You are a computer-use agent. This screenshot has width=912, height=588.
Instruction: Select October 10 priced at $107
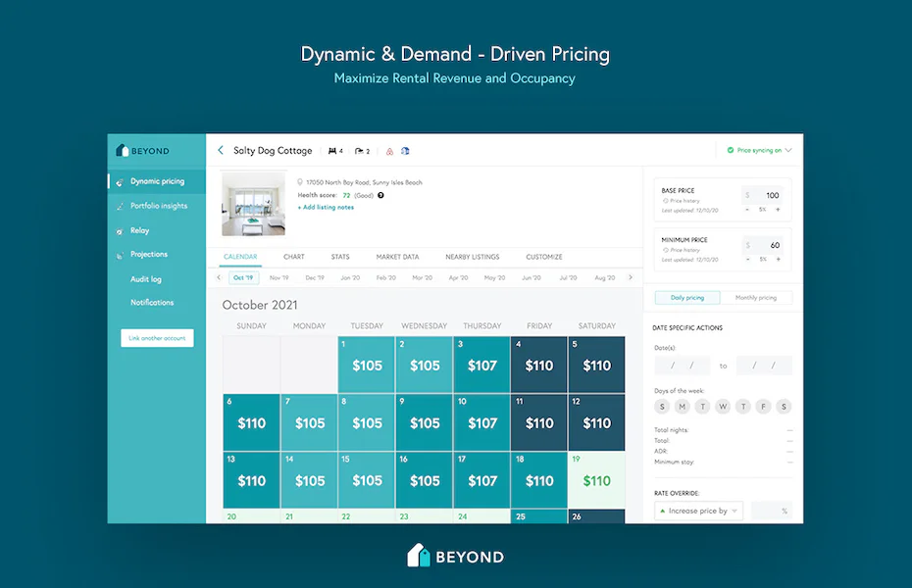(x=481, y=422)
